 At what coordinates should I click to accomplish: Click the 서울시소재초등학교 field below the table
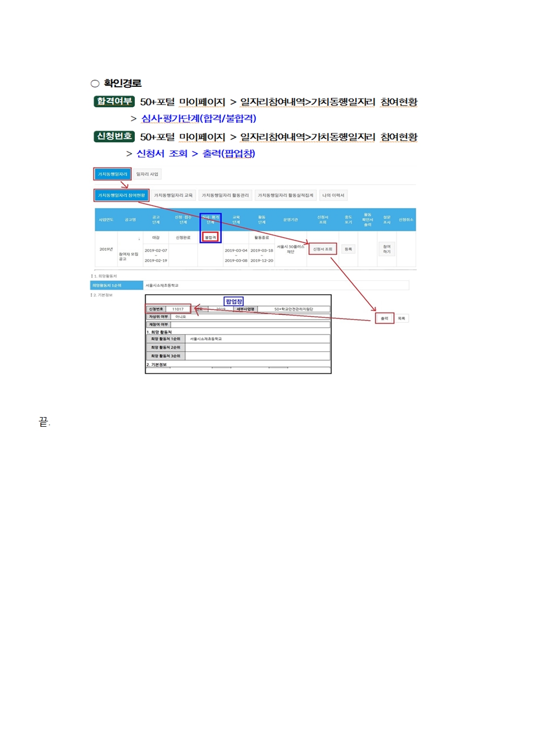point(276,285)
